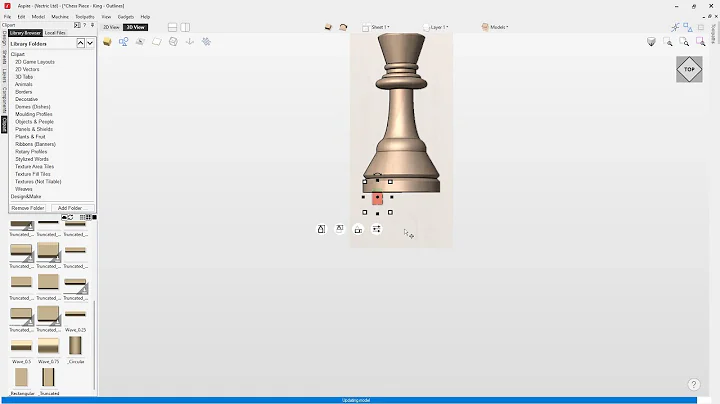This screenshot has height=404, width=720.
Task: Select the 2D Game Layouts folder
Action: pos(35,62)
